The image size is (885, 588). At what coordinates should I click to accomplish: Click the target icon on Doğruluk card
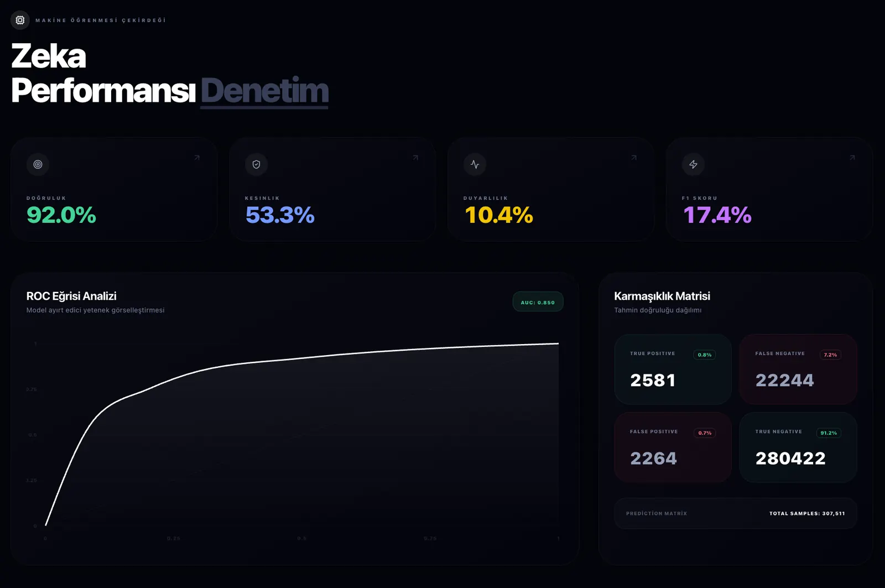point(38,164)
